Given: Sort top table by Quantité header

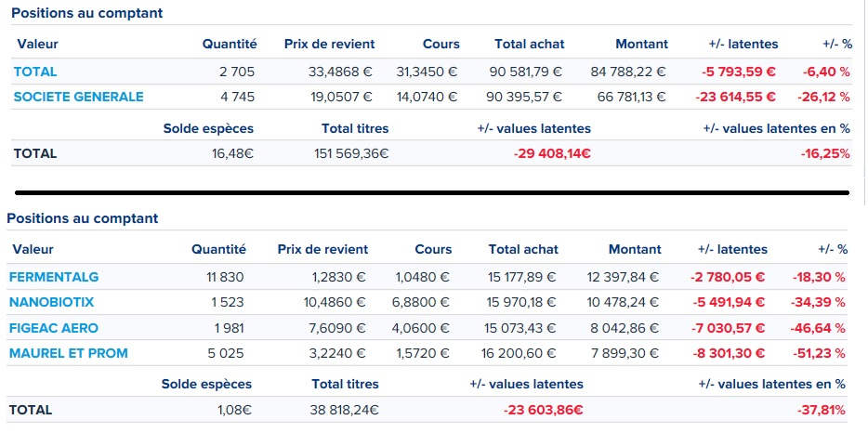Looking at the screenshot, I should point(230,44).
